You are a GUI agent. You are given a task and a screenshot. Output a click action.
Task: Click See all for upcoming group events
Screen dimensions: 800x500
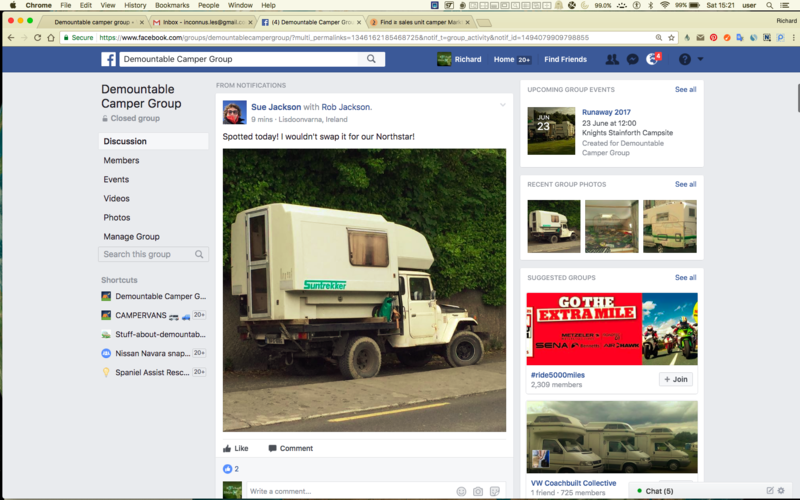pyautogui.click(x=685, y=89)
